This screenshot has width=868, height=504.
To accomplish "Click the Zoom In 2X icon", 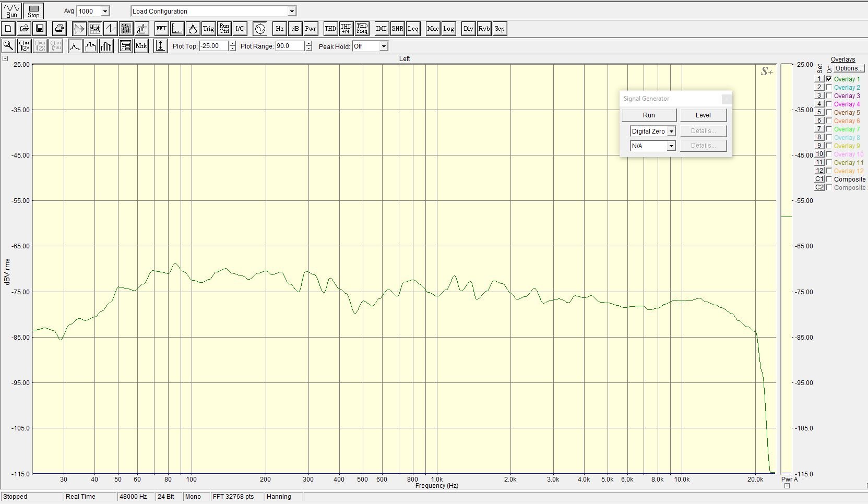I will point(24,46).
